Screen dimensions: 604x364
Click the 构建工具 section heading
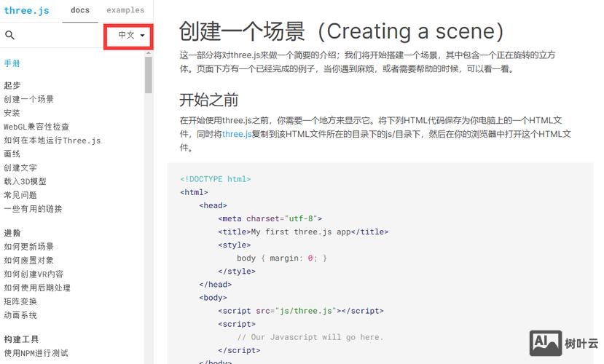click(21, 339)
